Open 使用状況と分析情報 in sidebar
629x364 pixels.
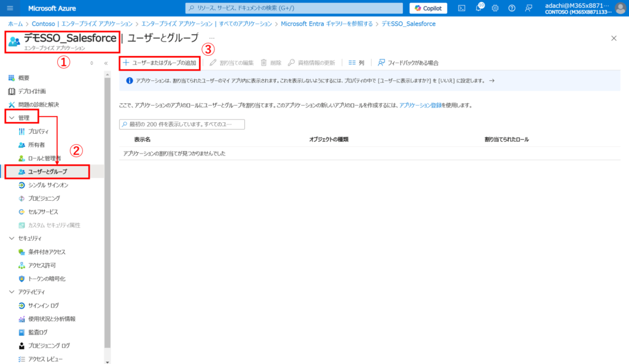pos(52,319)
